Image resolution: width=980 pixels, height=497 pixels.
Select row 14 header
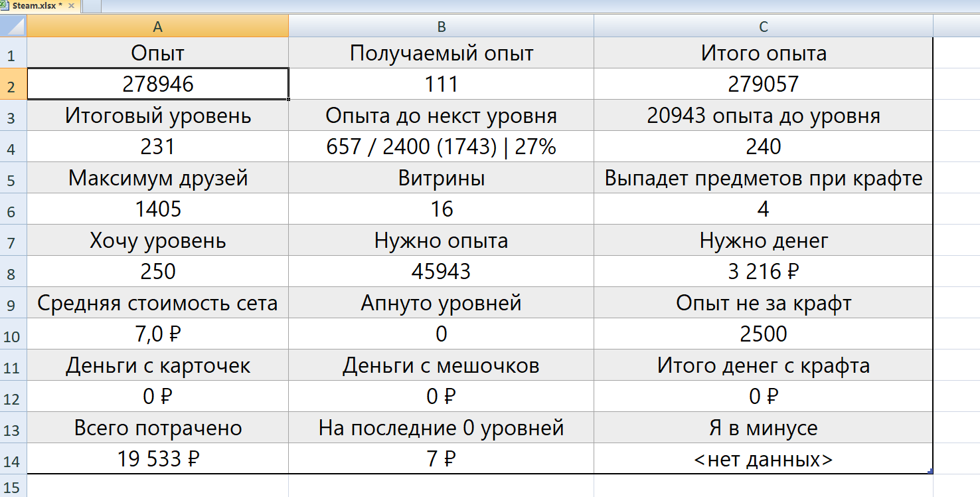tap(13, 458)
